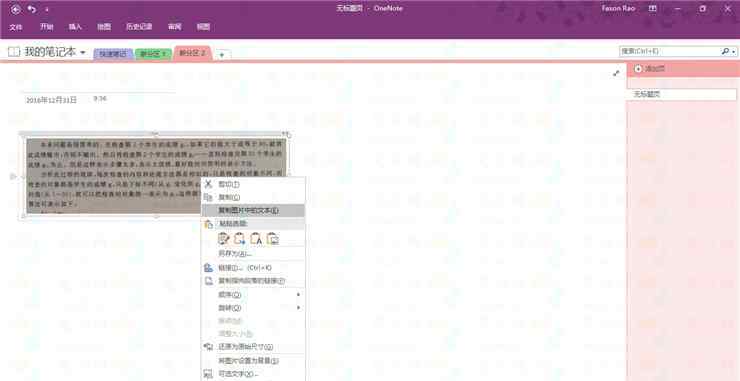Select the Merge Formatting paste icon

tap(240, 239)
